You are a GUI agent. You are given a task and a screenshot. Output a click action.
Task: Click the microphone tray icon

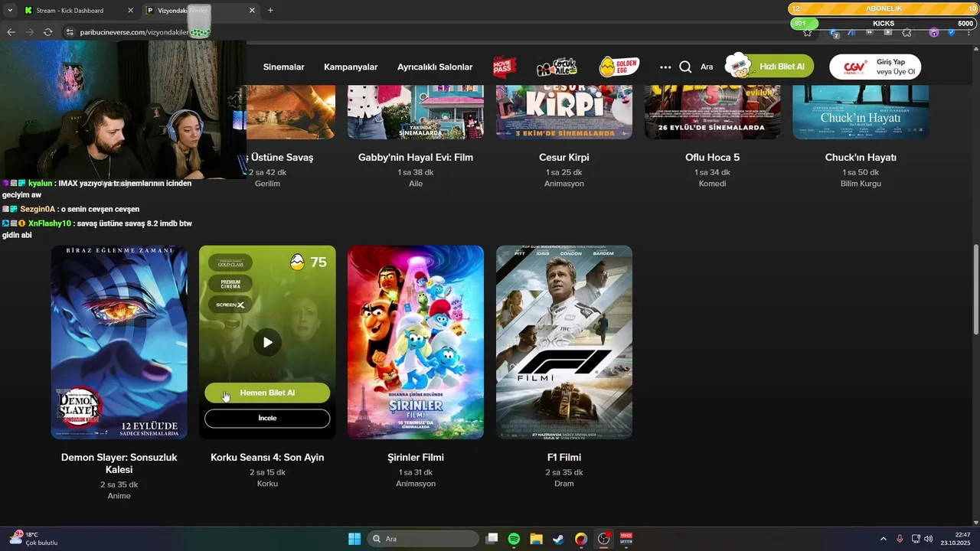click(900, 539)
